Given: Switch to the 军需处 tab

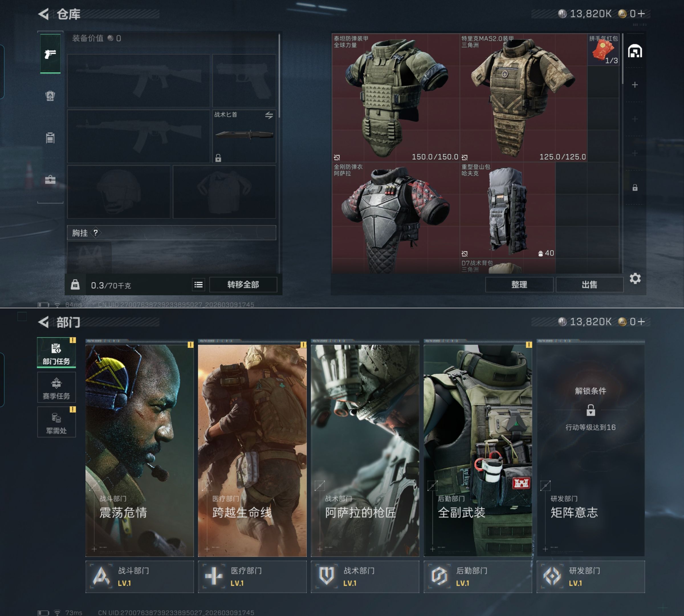Looking at the screenshot, I should 56,423.
